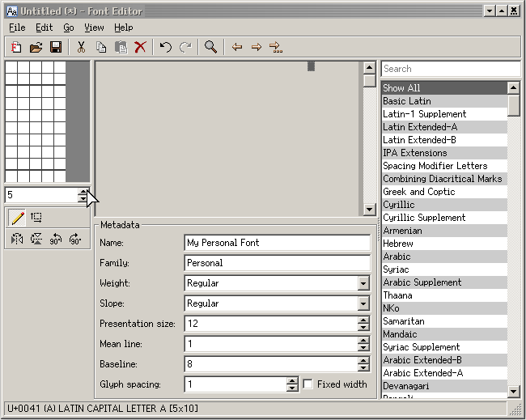
Task: Select the pencil draw tool
Action: pos(17,218)
